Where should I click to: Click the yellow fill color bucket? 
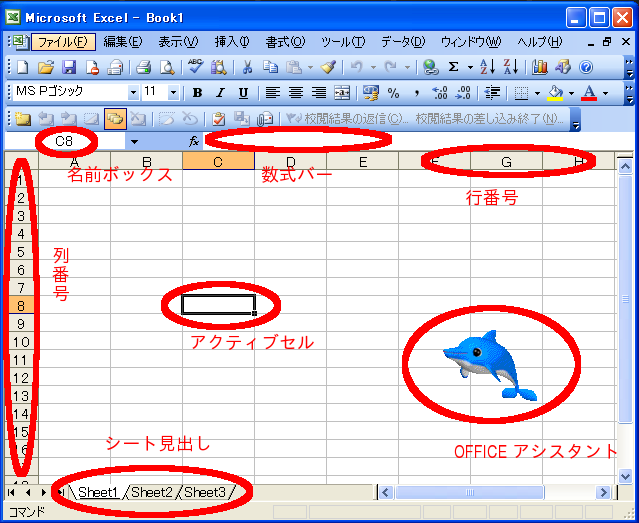[x=555, y=92]
